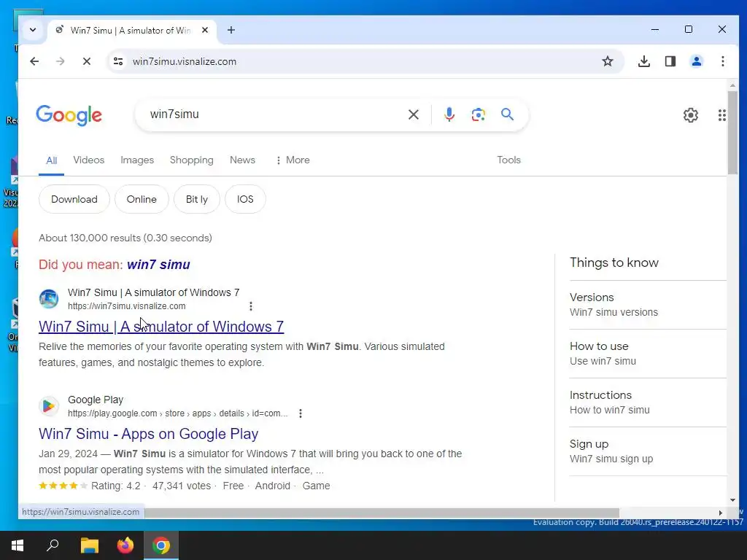747x560 pixels.
Task: Open Win7 Simu simulator of Windows 7 link
Action: [161, 327]
